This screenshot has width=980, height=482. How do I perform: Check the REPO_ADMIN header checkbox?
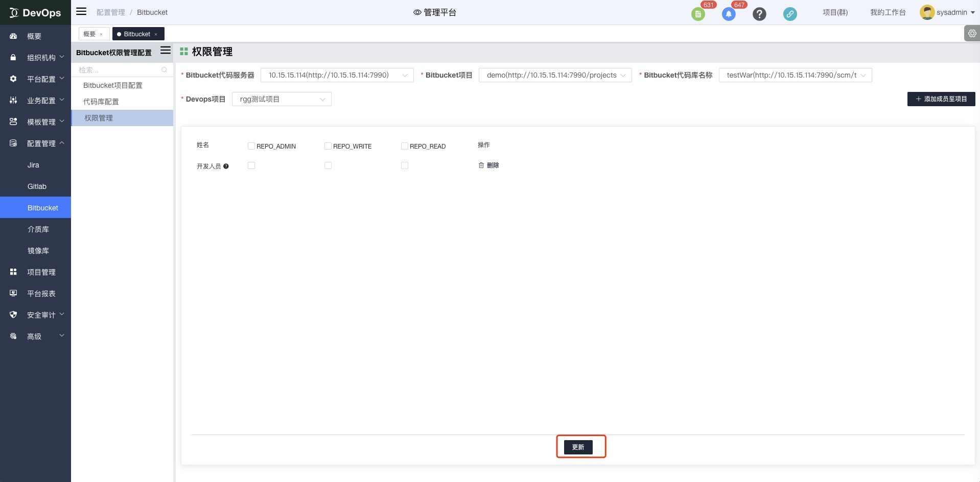tap(251, 146)
